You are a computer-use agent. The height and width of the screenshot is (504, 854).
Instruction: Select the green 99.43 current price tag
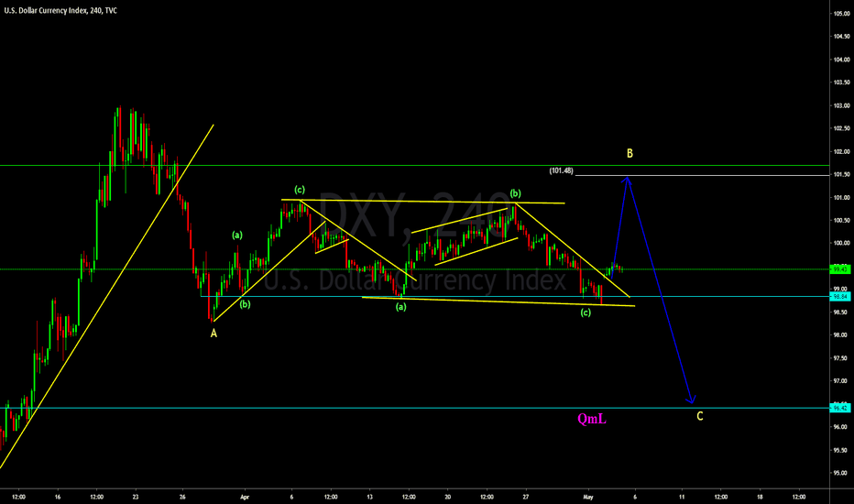(840, 269)
